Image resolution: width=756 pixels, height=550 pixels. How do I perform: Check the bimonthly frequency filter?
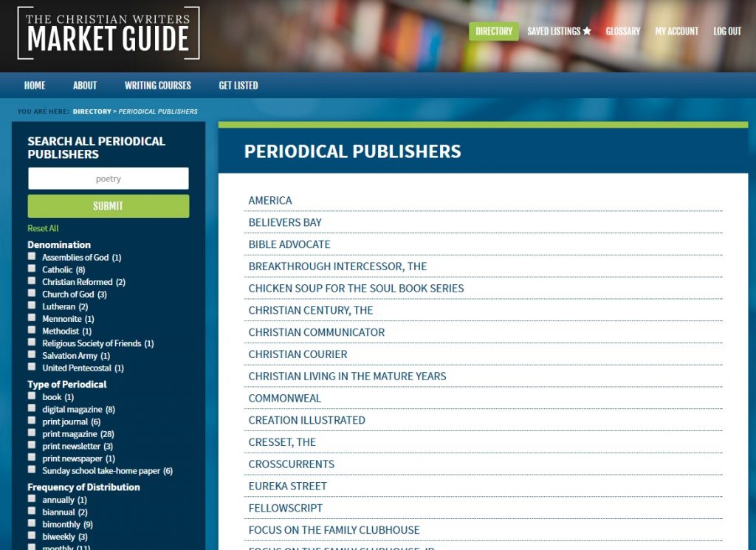point(32,523)
